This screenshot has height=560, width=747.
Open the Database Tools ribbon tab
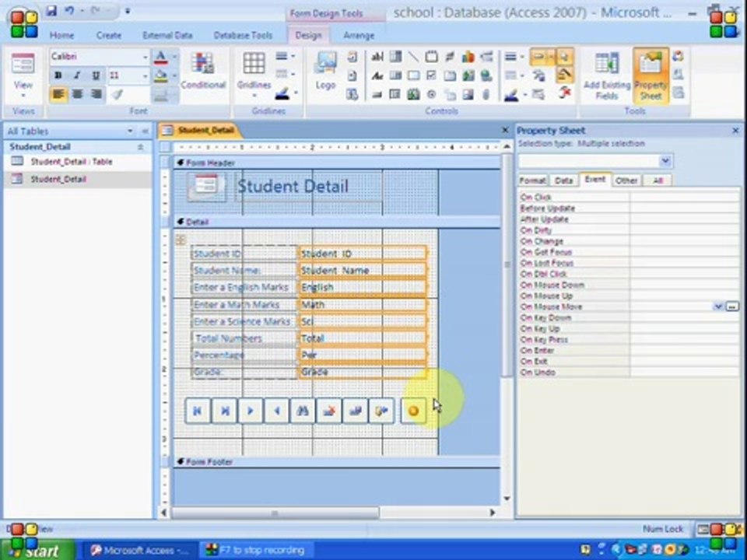point(243,35)
